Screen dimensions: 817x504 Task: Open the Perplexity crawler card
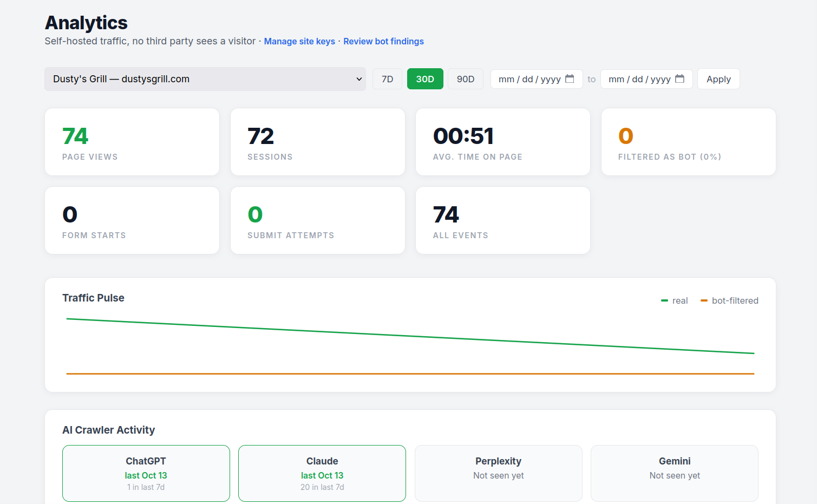pos(499,473)
